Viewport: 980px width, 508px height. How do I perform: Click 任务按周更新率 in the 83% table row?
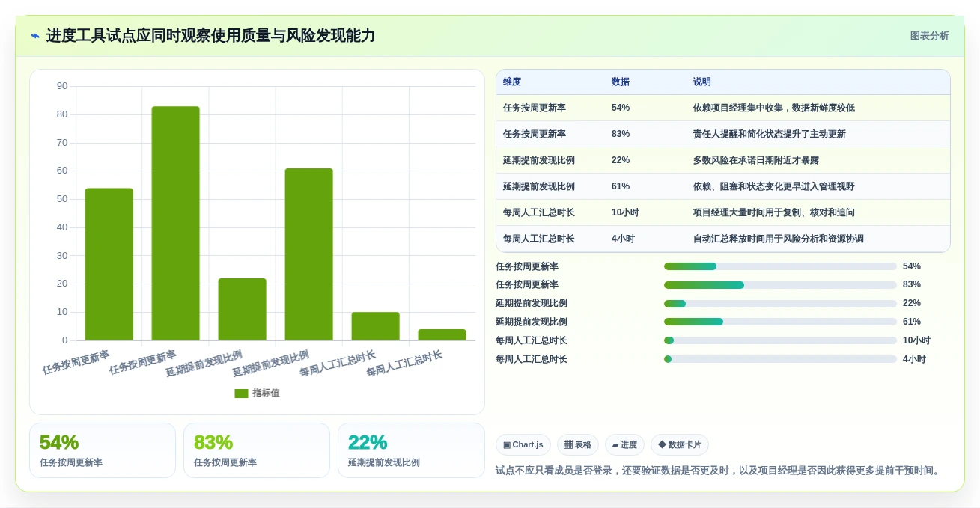pos(535,134)
